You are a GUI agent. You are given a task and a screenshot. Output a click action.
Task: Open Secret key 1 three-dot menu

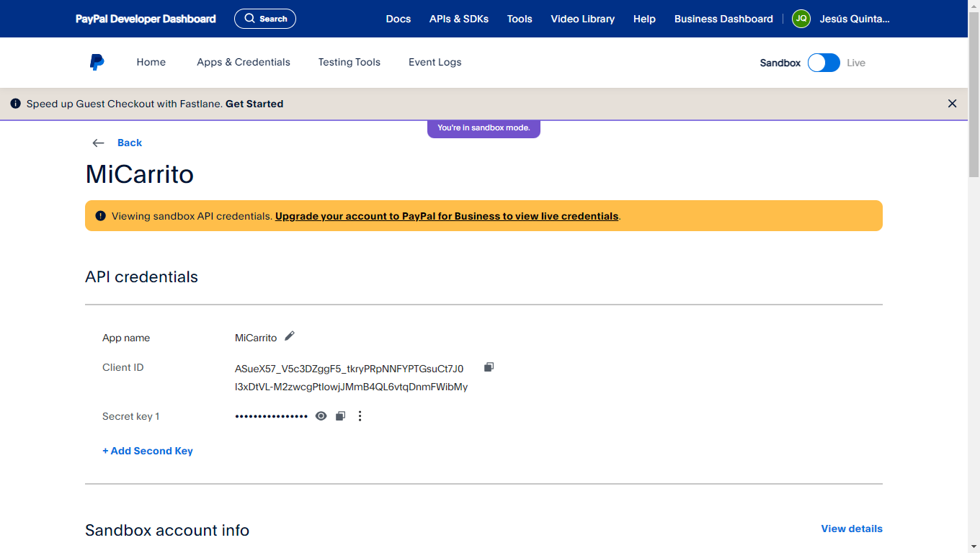tap(360, 416)
